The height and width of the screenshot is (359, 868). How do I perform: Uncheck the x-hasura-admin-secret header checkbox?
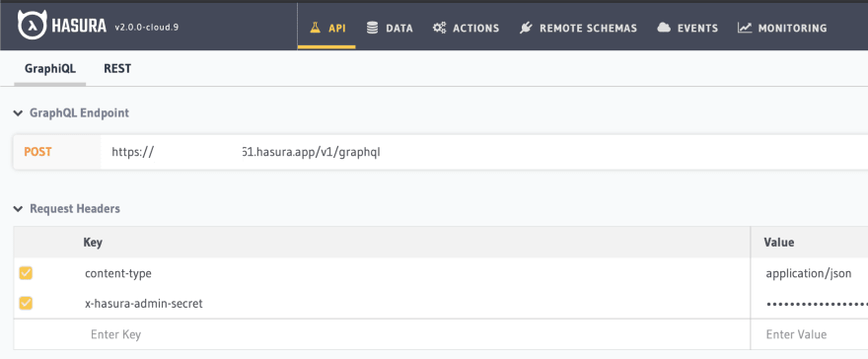26,303
